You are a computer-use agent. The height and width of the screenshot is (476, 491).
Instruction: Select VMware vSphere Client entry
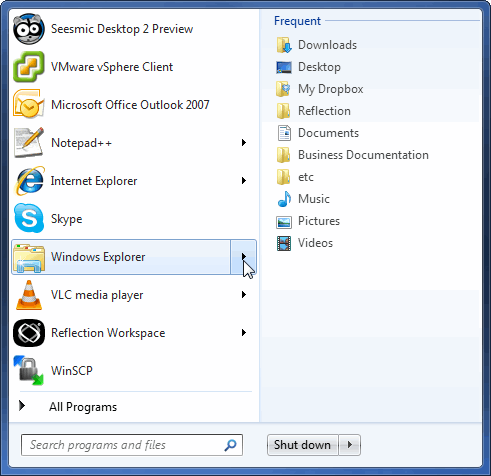(x=134, y=67)
